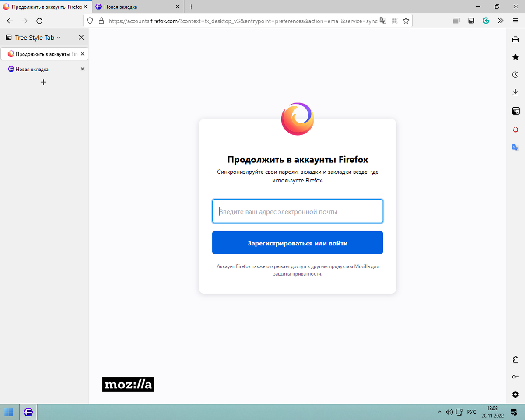
Task: Reload the current page
Action: coord(39,21)
